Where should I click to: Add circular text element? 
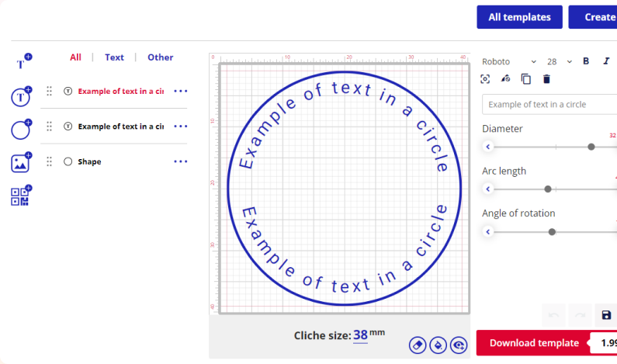pos(21,97)
